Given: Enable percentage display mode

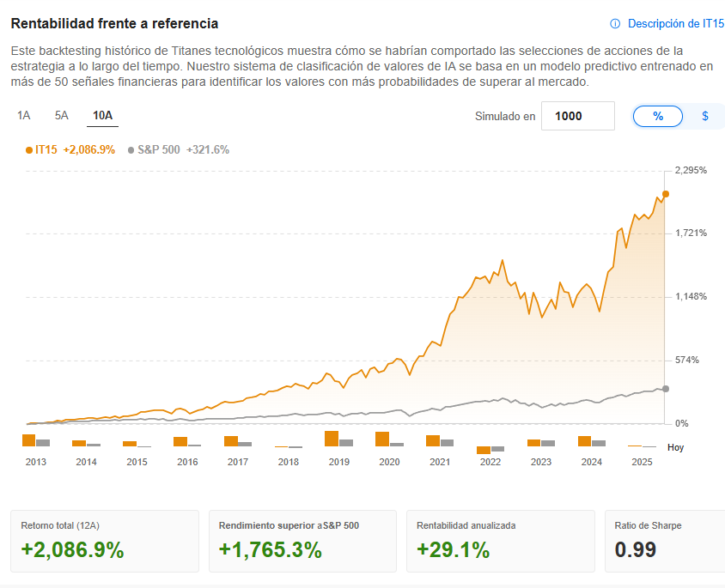Looking at the screenshot, I should tap(657, 116).
